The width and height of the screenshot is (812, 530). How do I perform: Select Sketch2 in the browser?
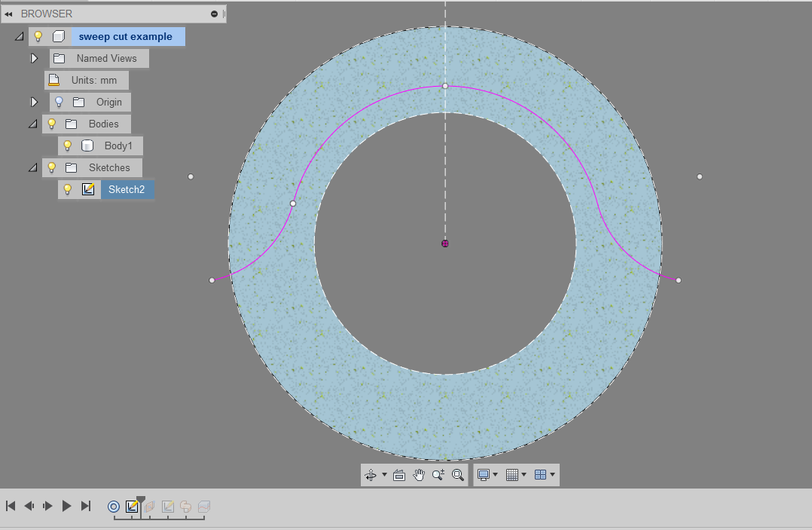127,190
